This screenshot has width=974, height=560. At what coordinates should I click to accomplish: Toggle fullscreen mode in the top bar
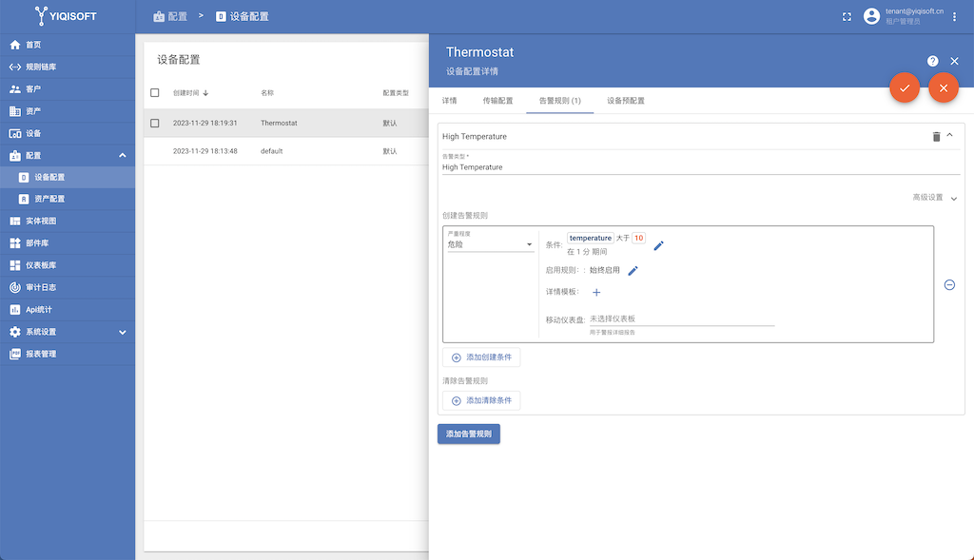pyautogui.click(x=847, y=17)
